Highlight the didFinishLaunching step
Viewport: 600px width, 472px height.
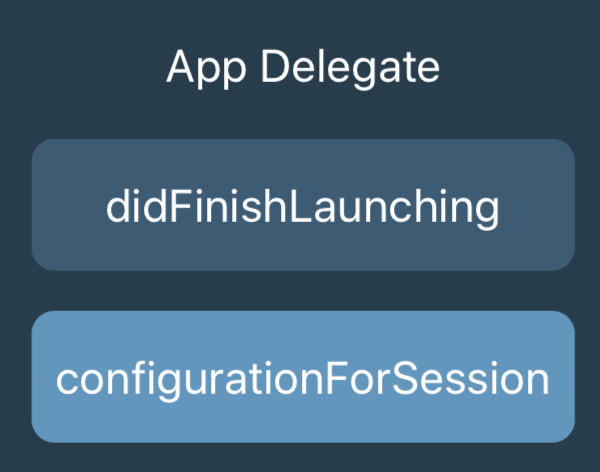tap(303, 205)
